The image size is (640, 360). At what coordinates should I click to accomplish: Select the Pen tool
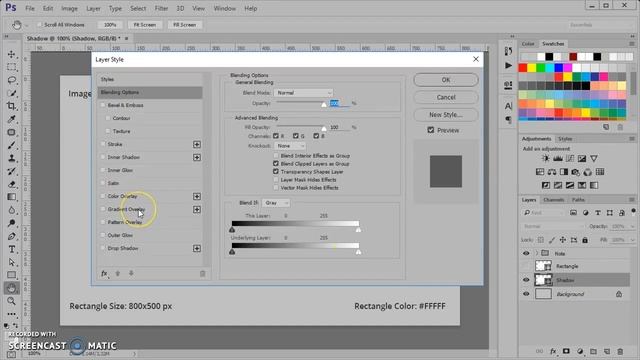(x=11, y=236)
